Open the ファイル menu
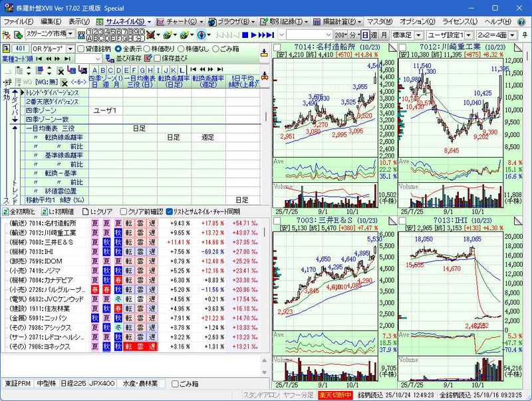The height and width of the screenshot is (401, 532). [18, 21]
